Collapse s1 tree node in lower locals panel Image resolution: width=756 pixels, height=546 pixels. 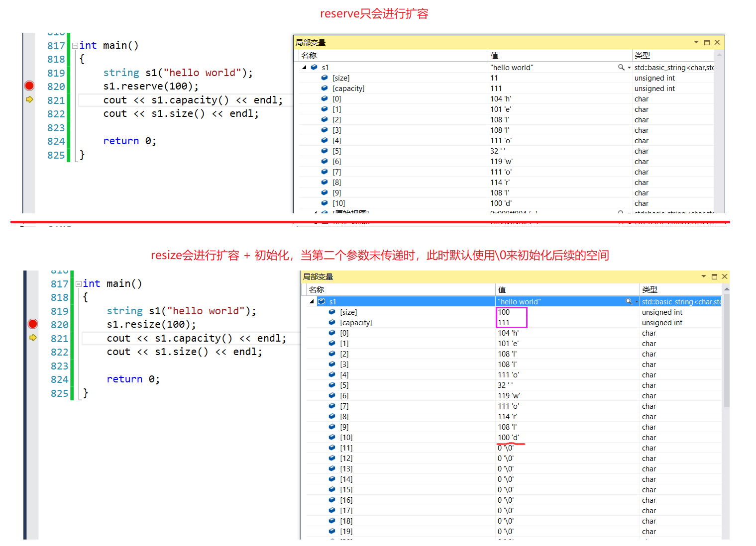312,301
